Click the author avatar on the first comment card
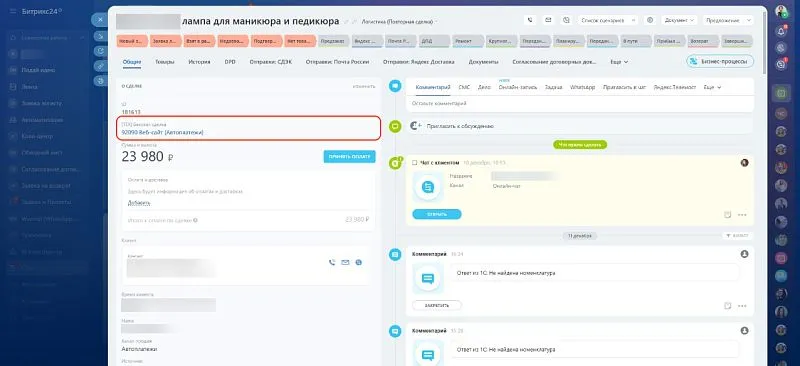Screen dimensions: 800x366 tap(744, 254)
